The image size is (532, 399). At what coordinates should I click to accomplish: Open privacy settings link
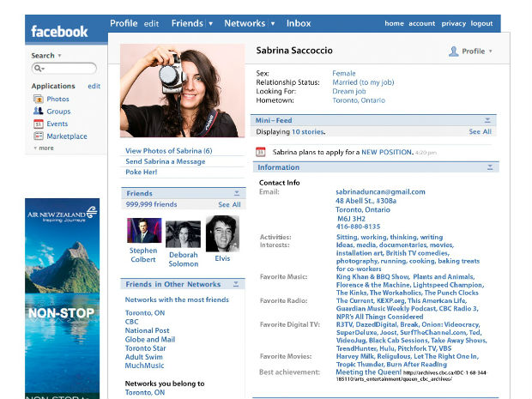(x=454, y=23)
